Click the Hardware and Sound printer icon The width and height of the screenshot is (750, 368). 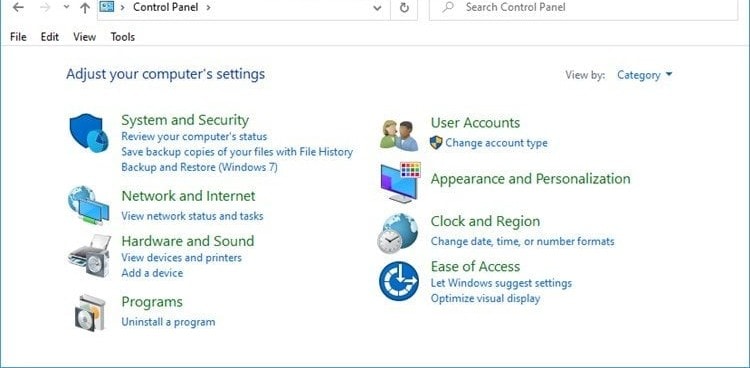(89, 256)
